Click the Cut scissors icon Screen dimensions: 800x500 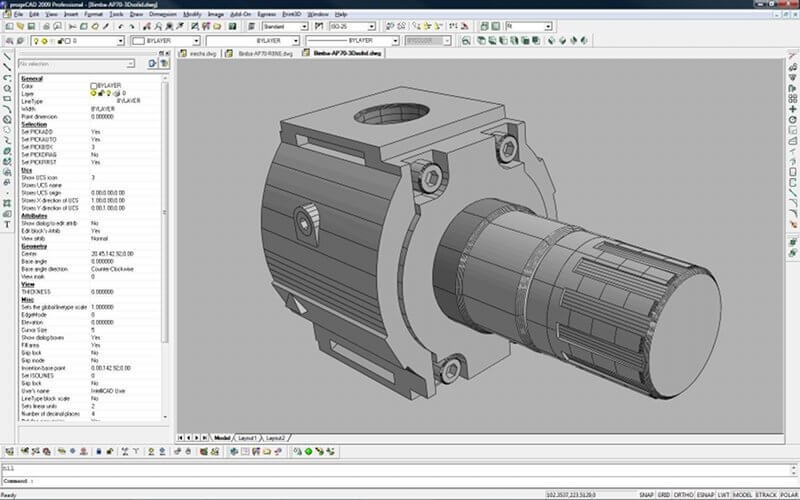pos(74,27)
